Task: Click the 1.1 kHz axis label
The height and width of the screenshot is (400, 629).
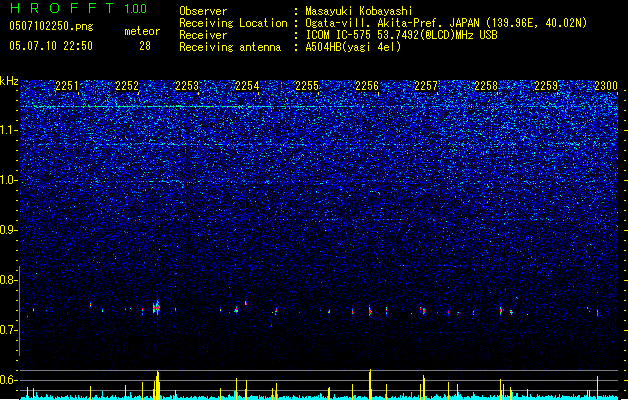Action: point(9,130)
